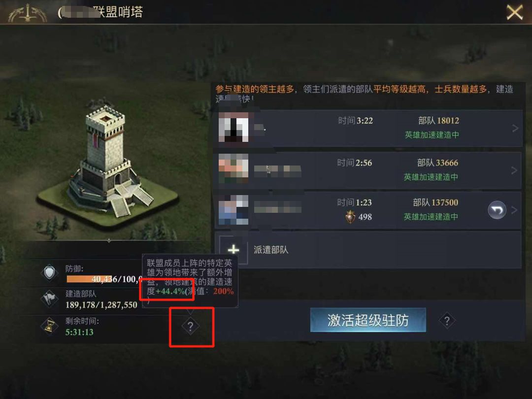Expand the troop 18012 row chevron
532x399 pixels.
[x=515, y=128]
